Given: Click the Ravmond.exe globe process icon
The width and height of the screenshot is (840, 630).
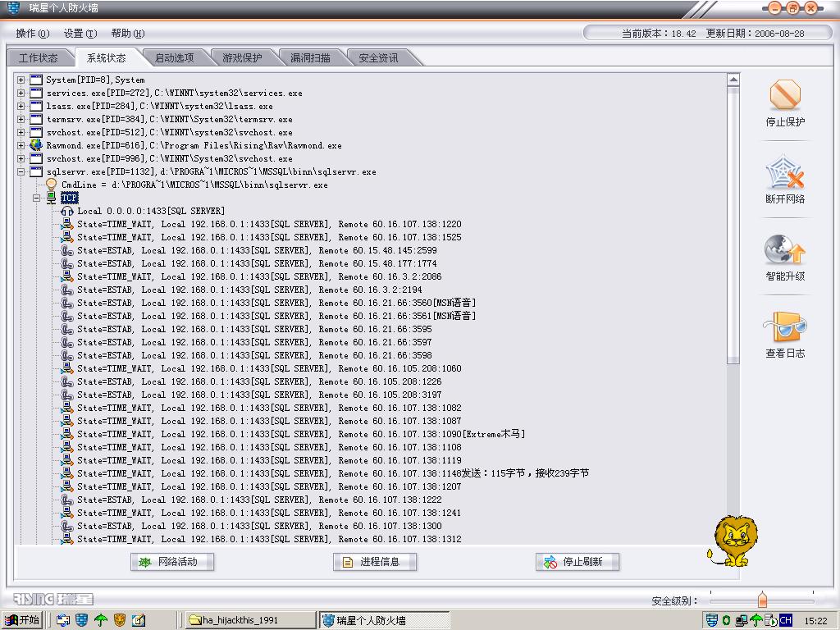Looking at the screenshot, I should (36, 145).
